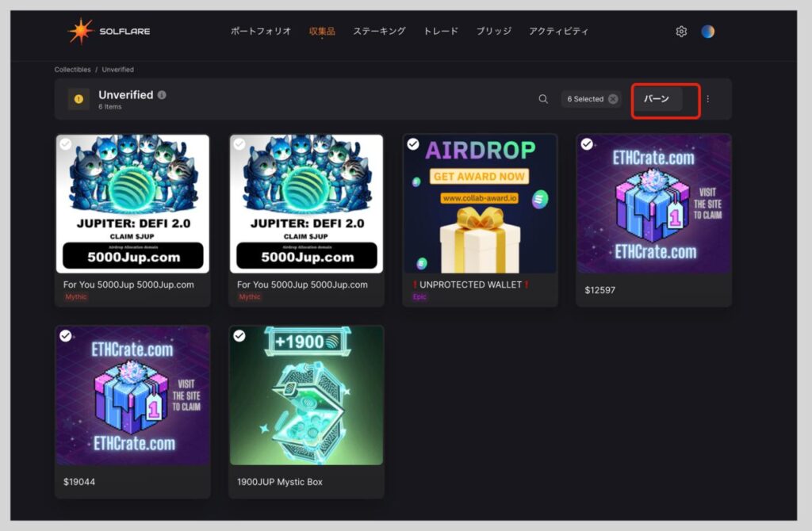Open the ポートフォリオ tab
This screenshot has width=812, height=531.
pos(260,31)
